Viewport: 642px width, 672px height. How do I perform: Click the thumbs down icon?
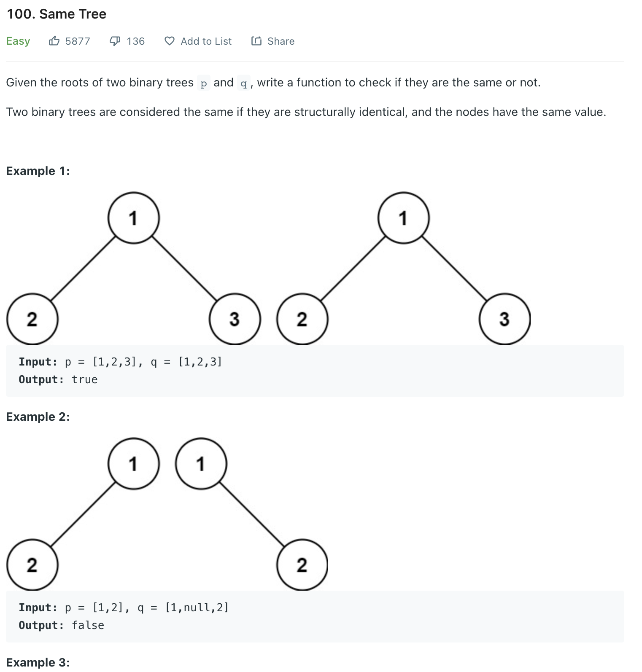tap(115, 41)
